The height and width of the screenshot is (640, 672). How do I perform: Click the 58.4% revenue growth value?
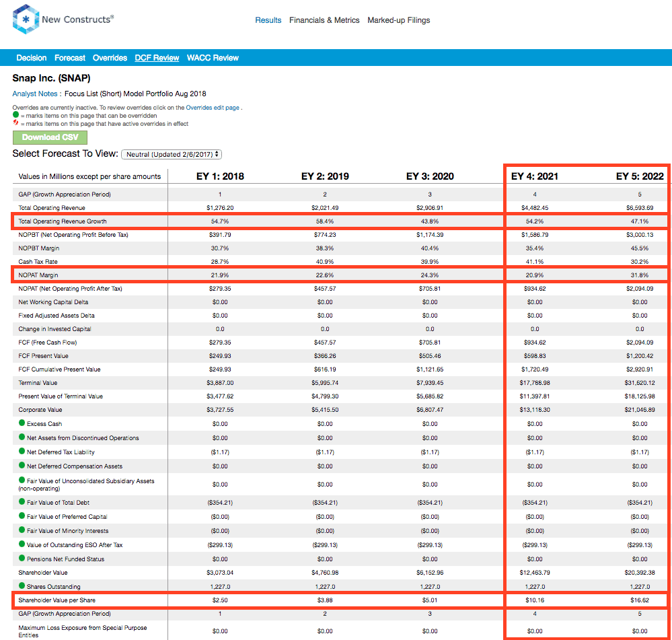(325, 221)
